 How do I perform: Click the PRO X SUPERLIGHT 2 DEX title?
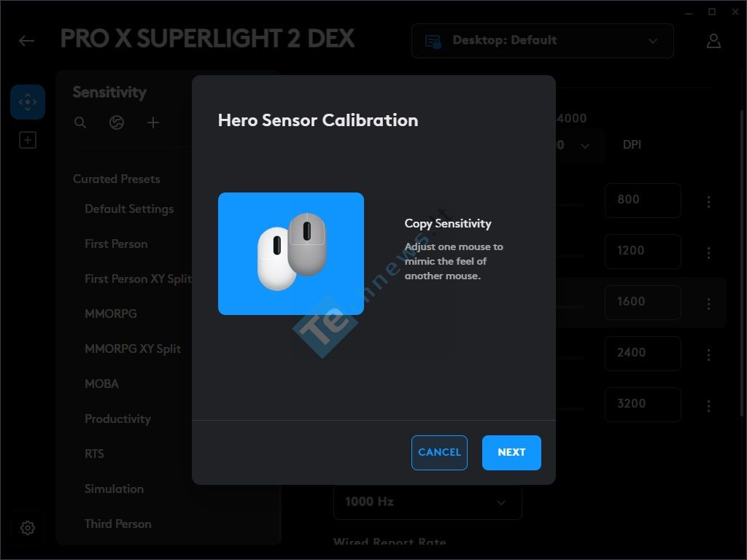point(207,39)
